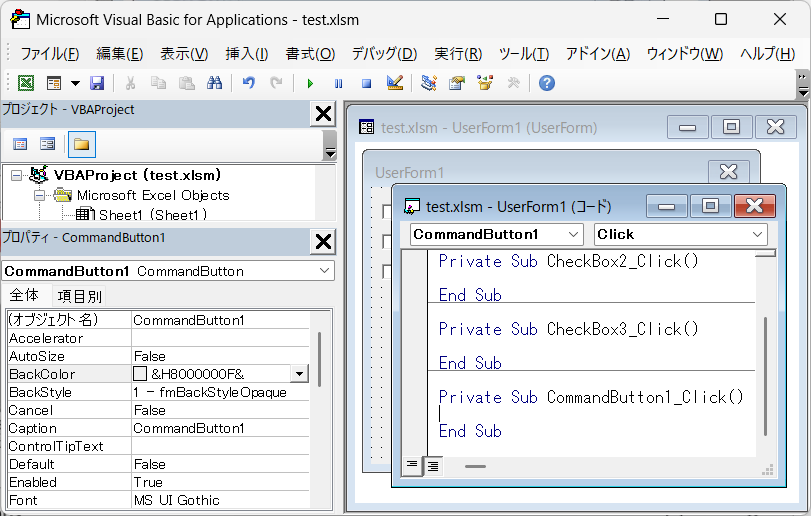Close the Properties pane
Screen dimensions: 811x516
(323, 241)
